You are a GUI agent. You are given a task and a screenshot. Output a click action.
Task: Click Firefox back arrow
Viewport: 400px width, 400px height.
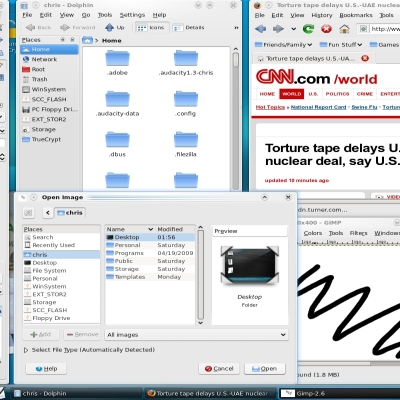(x=260, y=29)
